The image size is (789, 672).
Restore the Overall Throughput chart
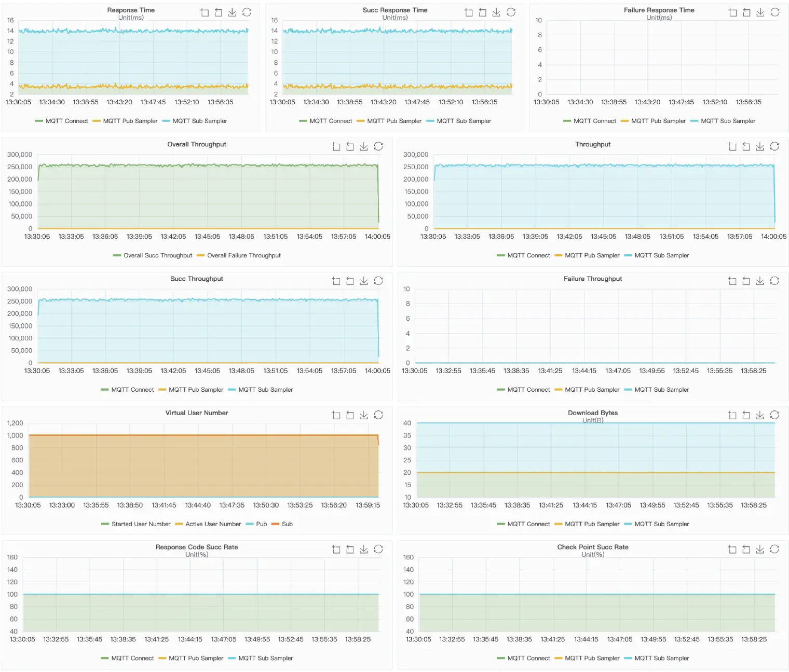pyautogui.click(x=378, y=146)
